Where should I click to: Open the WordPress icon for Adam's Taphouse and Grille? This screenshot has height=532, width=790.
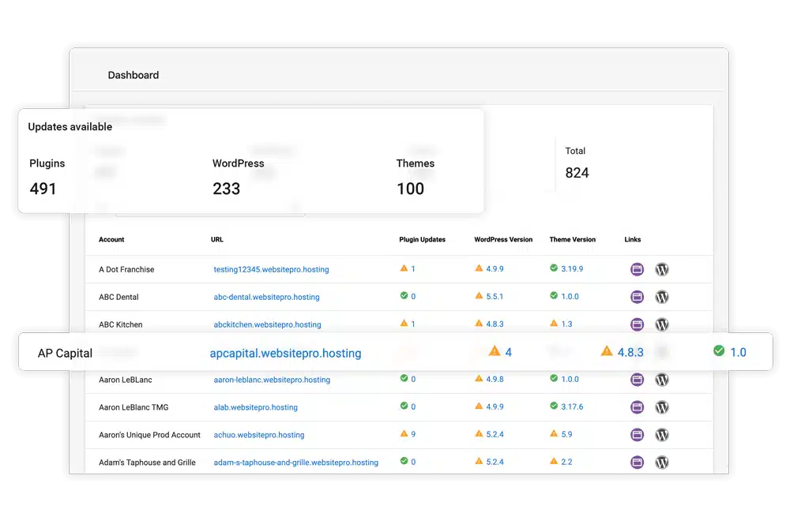[662, 462]
